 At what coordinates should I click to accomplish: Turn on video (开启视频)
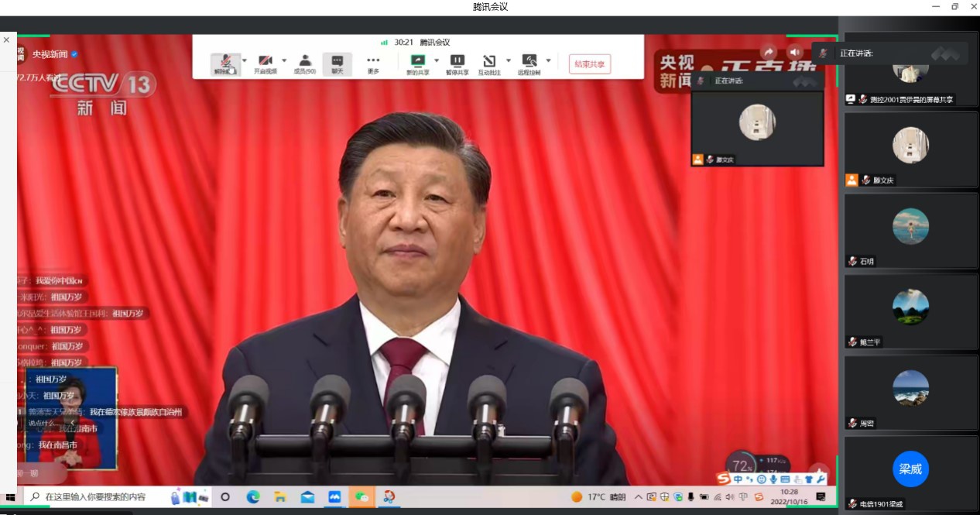click(x=266, y=64)
